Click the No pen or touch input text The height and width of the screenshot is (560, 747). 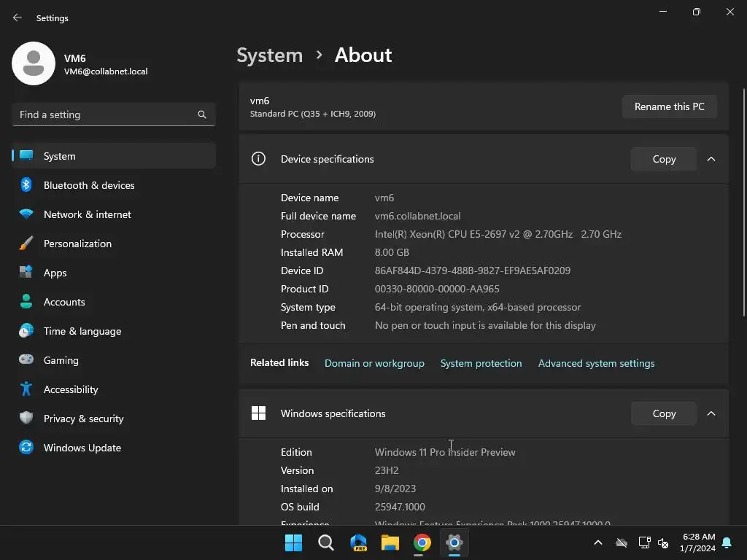pos(485,325)
